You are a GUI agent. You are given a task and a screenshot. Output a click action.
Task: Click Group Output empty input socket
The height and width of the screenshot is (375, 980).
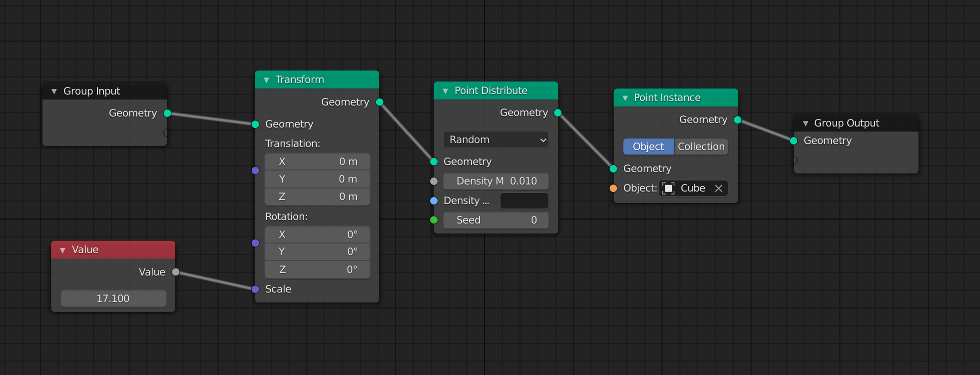794,160
